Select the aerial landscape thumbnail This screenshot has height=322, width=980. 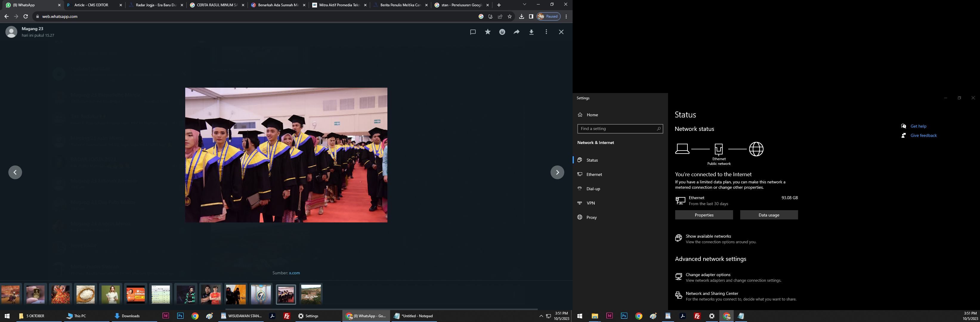[x=311, y=294]
